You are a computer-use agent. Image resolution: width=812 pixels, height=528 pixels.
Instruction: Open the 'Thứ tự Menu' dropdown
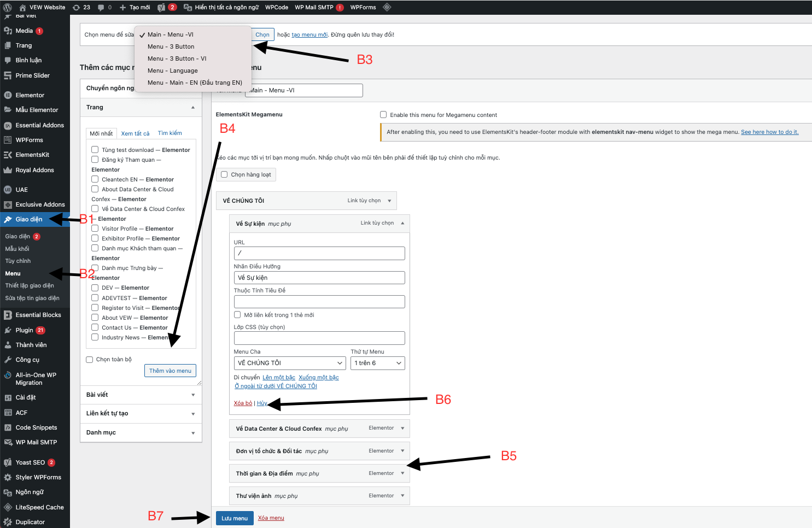pyautogui.click(x=377, y=363)
